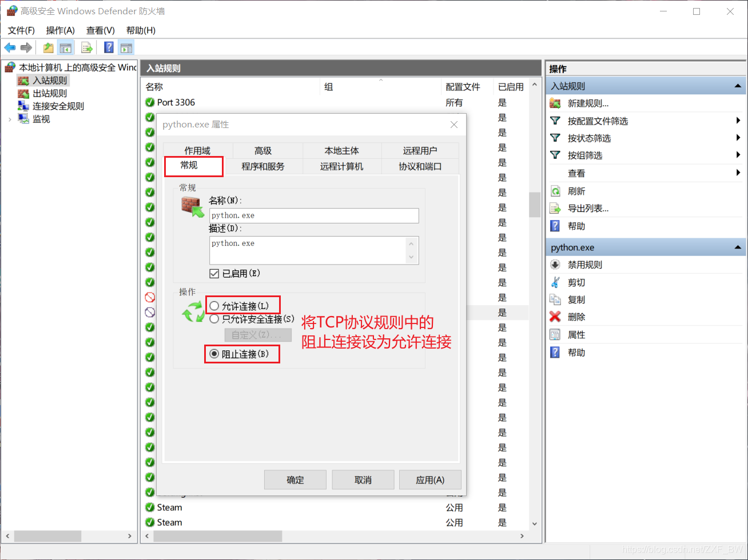This screenshot has height=560, width=748.
Task: Click the back arrow toolbar icon
Action: [x=10, y=47]
